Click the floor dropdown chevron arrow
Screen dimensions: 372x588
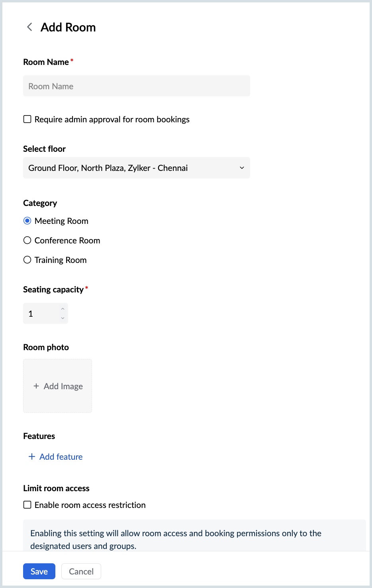point(242,168)
